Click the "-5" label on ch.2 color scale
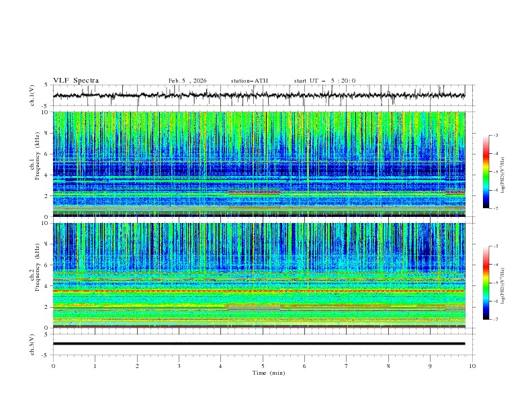 pos(496,283)
